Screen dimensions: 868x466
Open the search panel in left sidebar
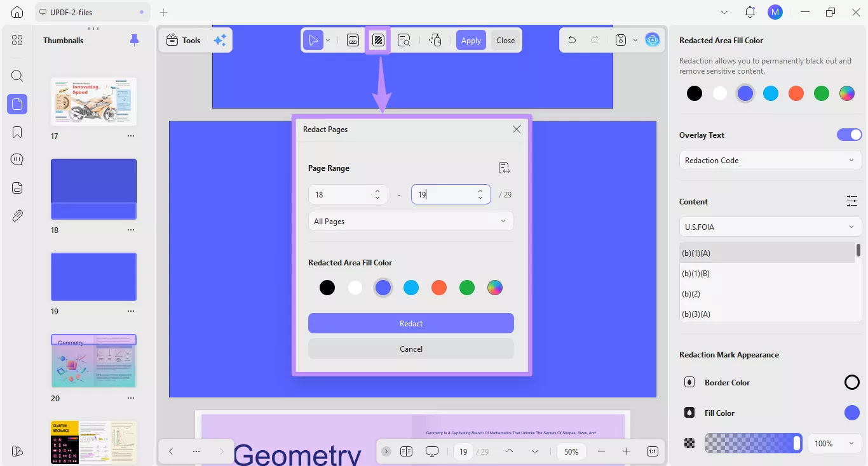(x=17, y=76)
